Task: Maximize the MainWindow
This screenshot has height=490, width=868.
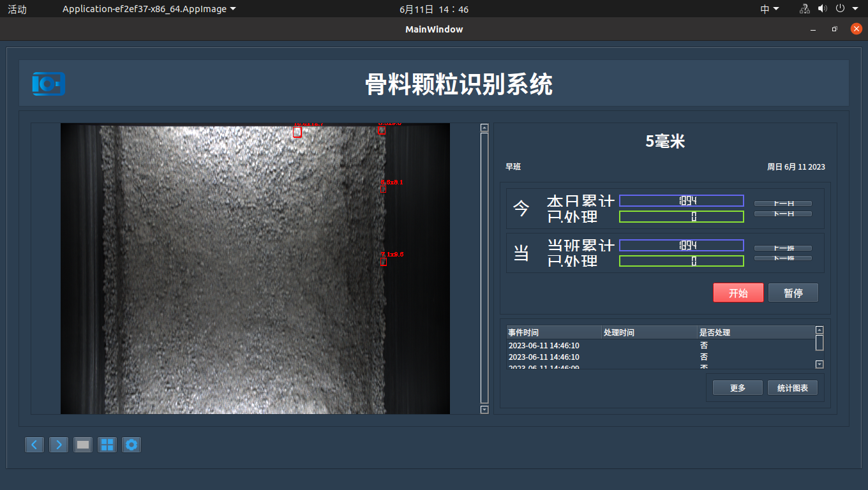Action: pyautogui.click(x=834, y=29)
